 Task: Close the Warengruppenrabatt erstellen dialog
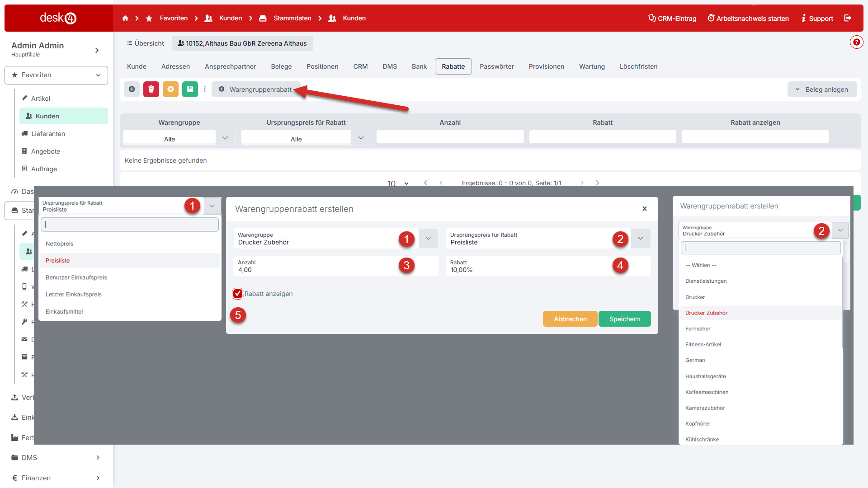(645, 209)
